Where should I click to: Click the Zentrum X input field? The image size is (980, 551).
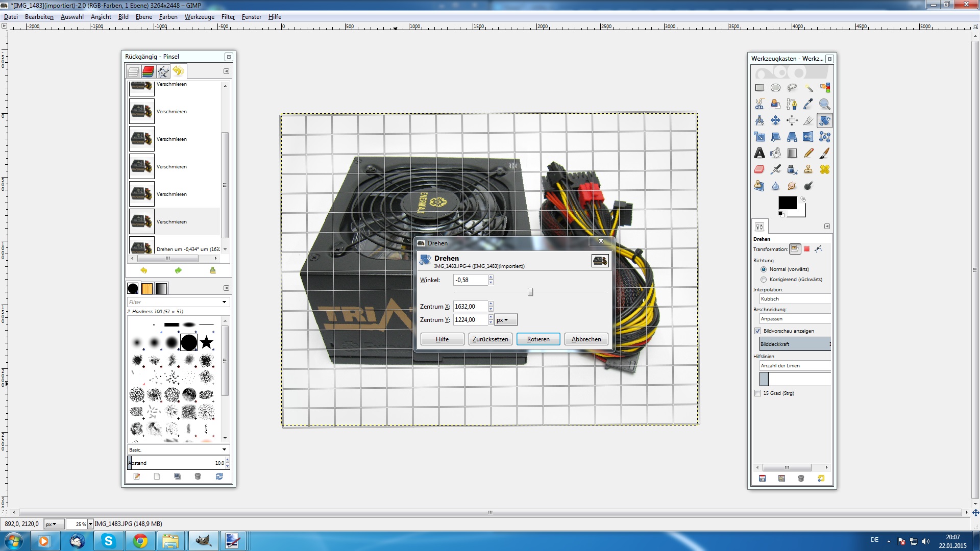(471, 307)
